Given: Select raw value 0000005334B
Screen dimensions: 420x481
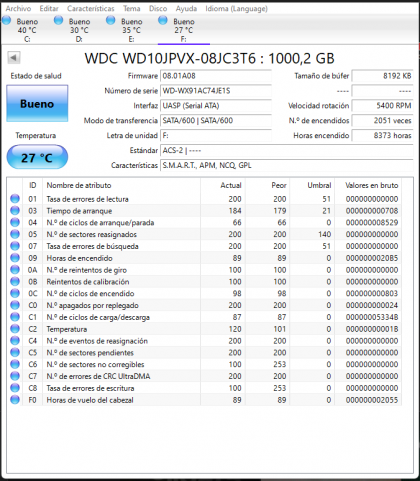Looking at the screenshot, I should 372,317.
